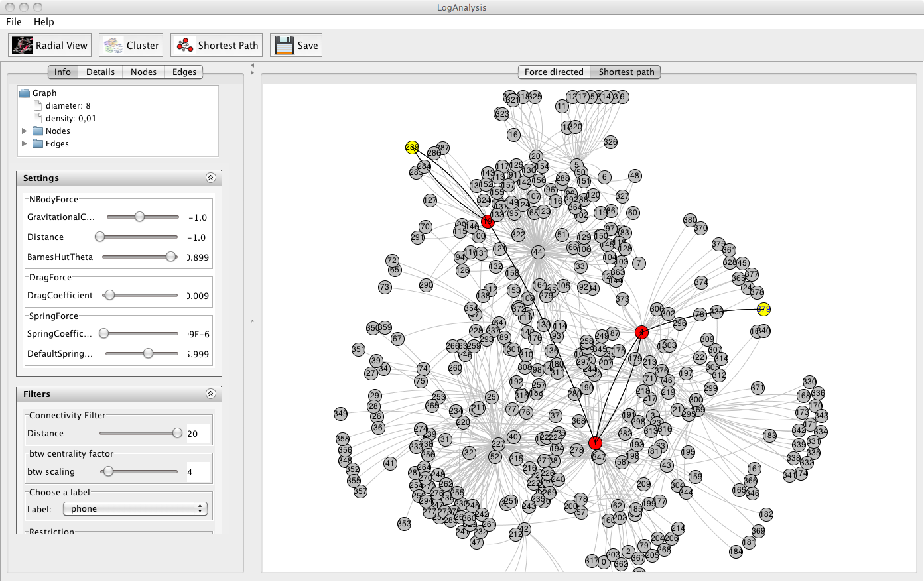Image resolution: width=924 pixels, height=582 pixels.
Task: Focus the Connectivity Filter field showing 20
Action: coord(198,434)
